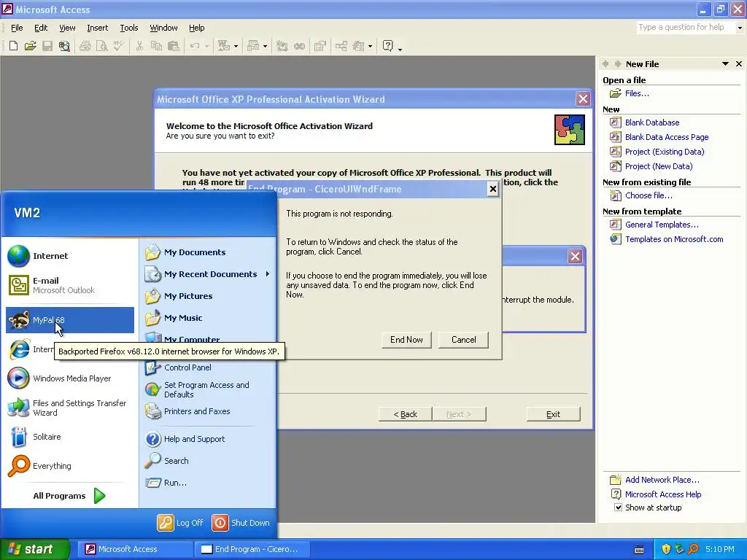Click Cancel in End Program dialog

point(463,340)
